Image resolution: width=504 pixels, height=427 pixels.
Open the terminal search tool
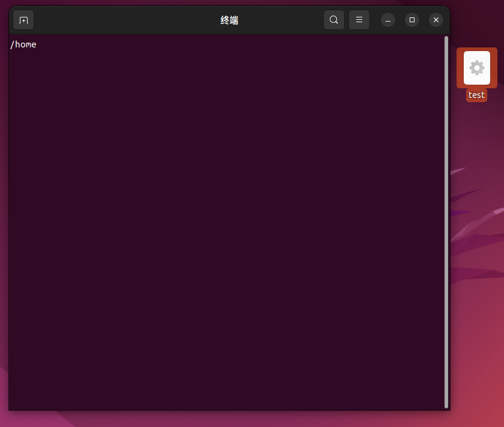334,20
